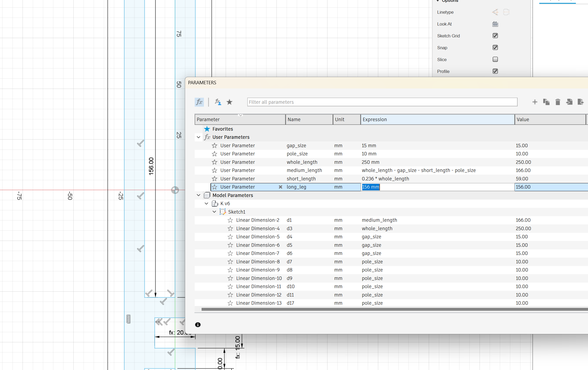
Task: Show favorites filter star icon
Action: tap(229, 102)
